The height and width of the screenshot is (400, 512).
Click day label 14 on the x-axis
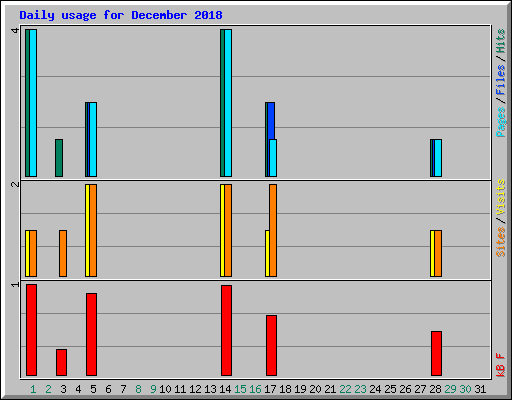tap(225, 389)
